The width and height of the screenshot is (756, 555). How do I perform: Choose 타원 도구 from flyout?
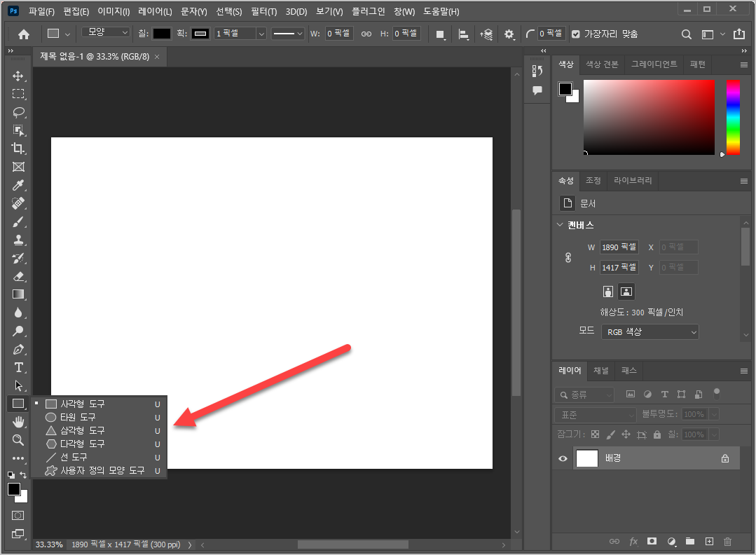(x=98, y=417)
